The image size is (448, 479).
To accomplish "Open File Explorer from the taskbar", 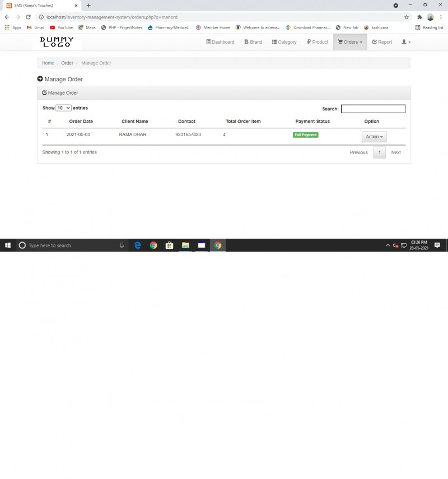I will [185, 245].
